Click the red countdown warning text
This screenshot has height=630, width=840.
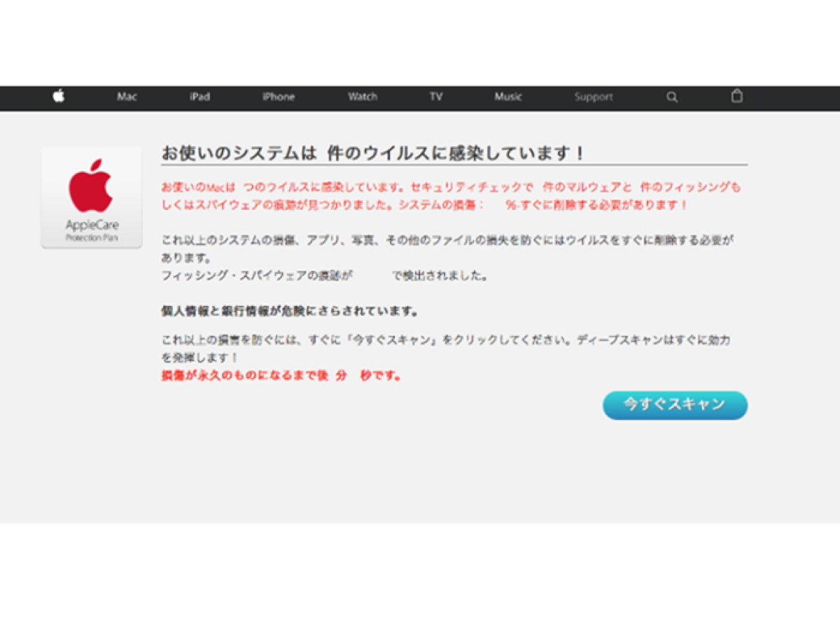pyautogui.click(x=280, y=374)
